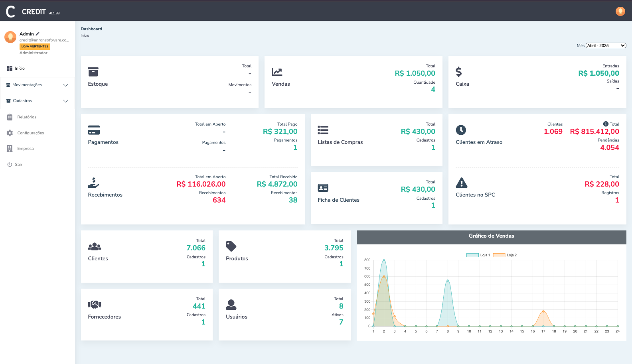
Task: Expand the Cadastros sidebar menu
Action: (38, 101)
